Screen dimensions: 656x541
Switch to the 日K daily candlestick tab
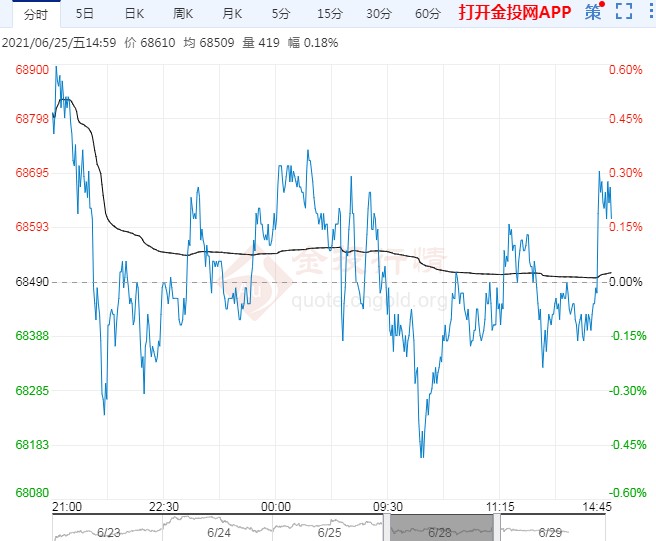click(134, 14)
